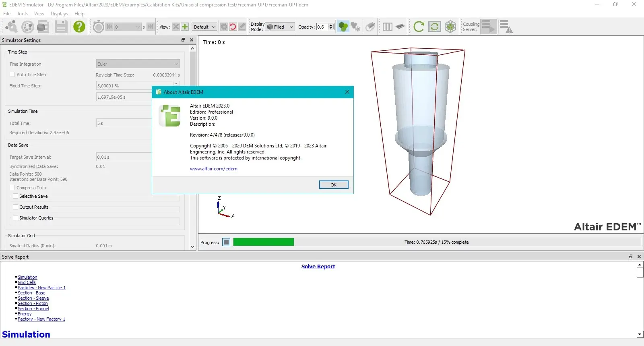The height and width of the screenshot is (346, 644).
Task: Open Display Mode Filled dropdown
Action: [280, 27]
